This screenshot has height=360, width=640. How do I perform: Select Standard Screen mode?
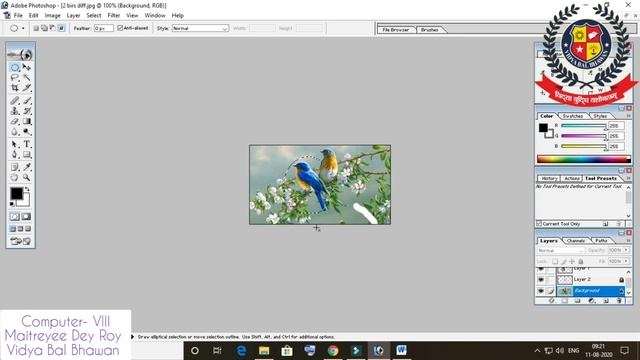13,229
